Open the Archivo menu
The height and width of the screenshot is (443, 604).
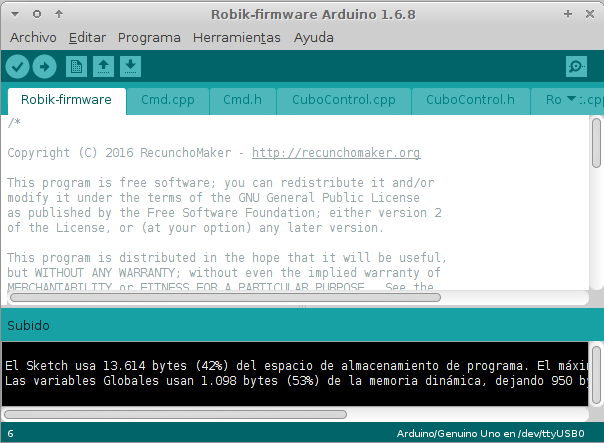click(x=34, y=38)
